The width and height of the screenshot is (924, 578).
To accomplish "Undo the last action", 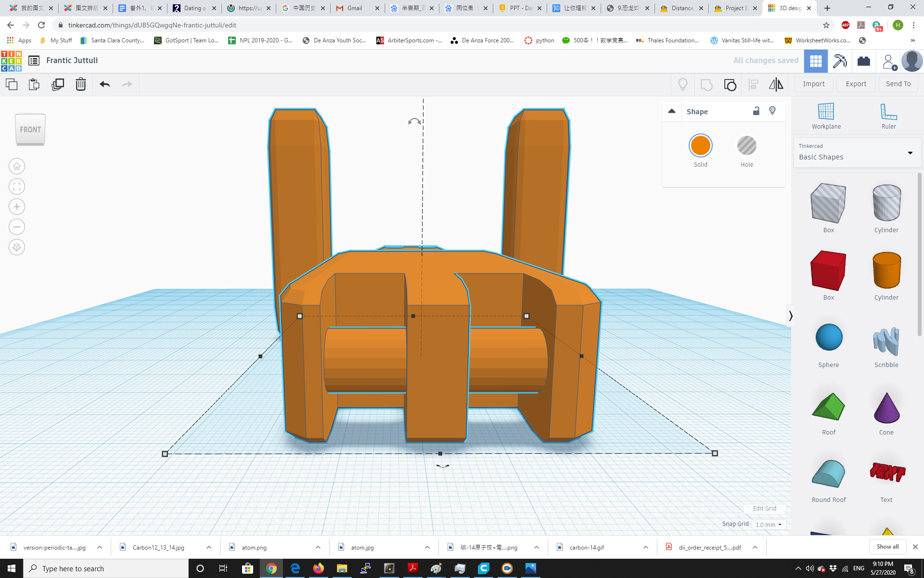I will click(104, 84).
